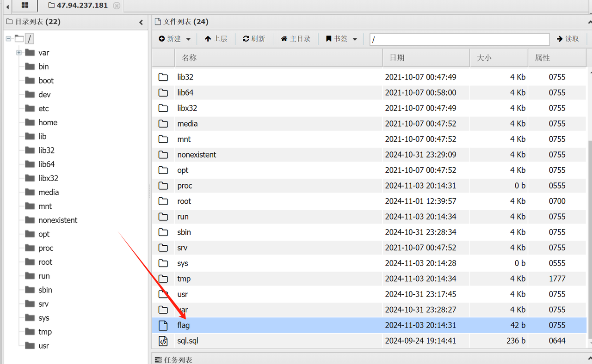Screen dimensions: 592x364
Task: Click the tmp folder icon in tree
Action: pos(30,331)
